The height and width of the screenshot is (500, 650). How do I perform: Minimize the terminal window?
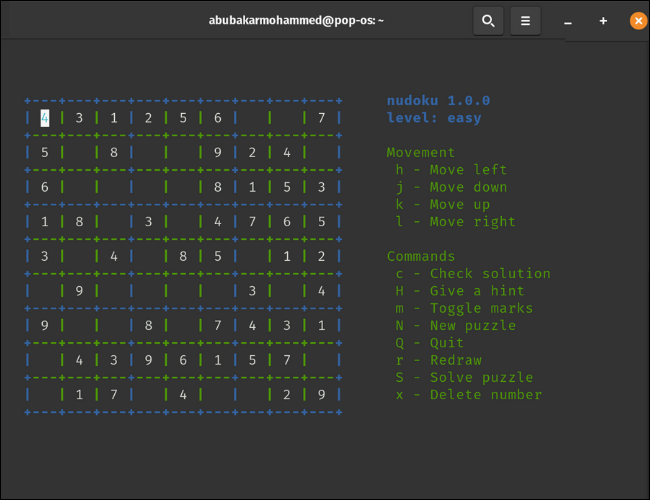[568, 21]
